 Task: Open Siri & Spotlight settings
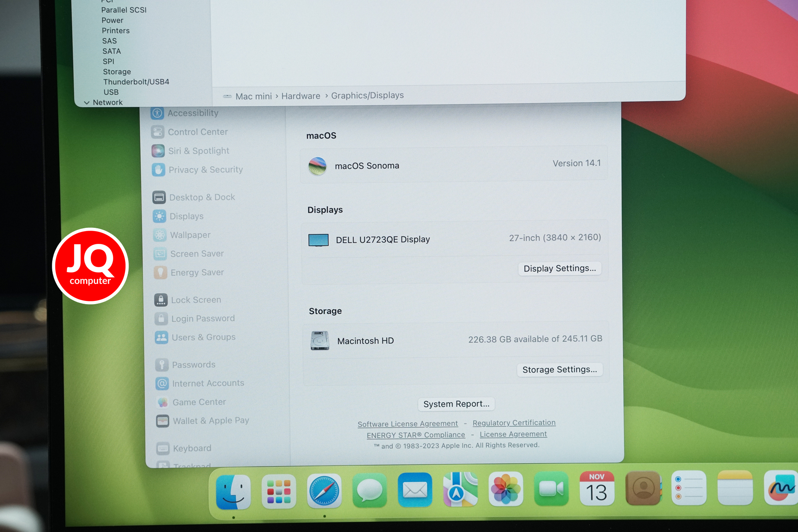pyautogui.click(x=191, y=151)
